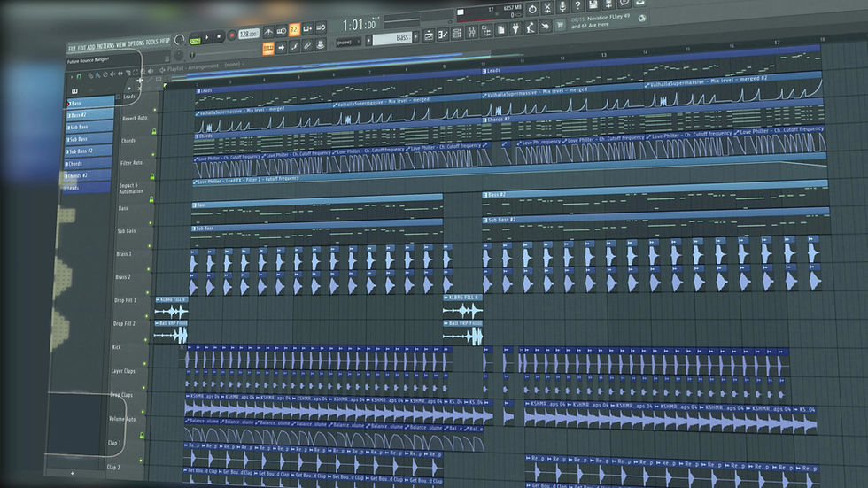This screenshot has width=868, height=488.
Task: Select the playlist delete tool icon
Action: 105,74
